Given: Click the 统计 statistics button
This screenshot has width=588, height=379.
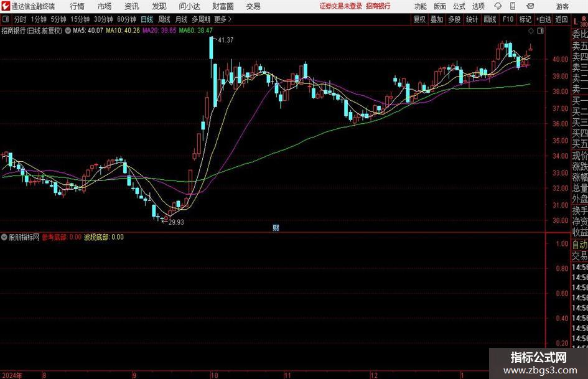Looking at the screenshot, I should [472, 19].
